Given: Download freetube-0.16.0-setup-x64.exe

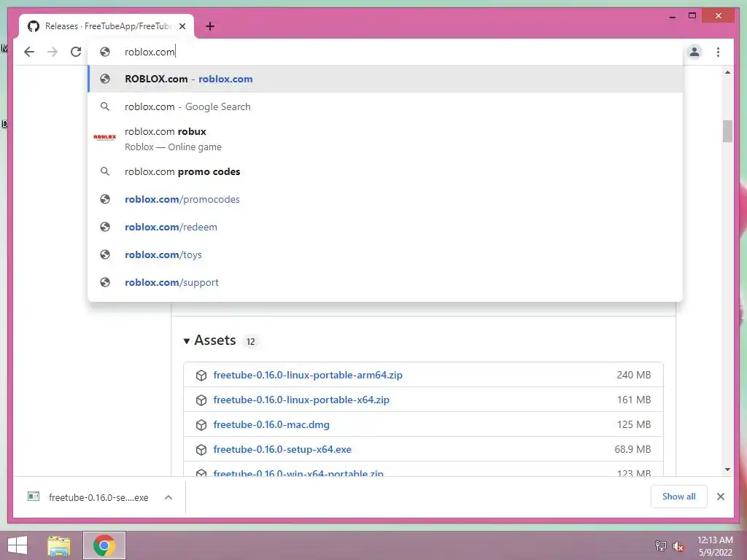Looking at the screenshot, I should tap(282, 449).
